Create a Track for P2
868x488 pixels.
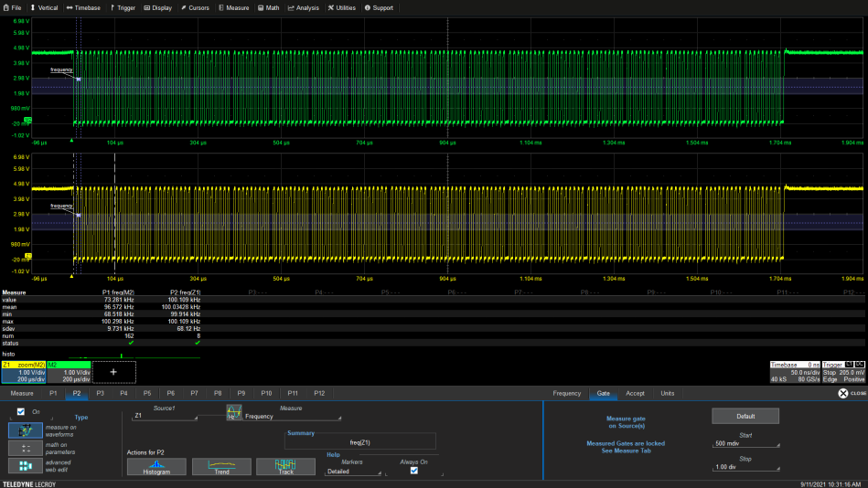pyautogui.click(x=285, y=466)
